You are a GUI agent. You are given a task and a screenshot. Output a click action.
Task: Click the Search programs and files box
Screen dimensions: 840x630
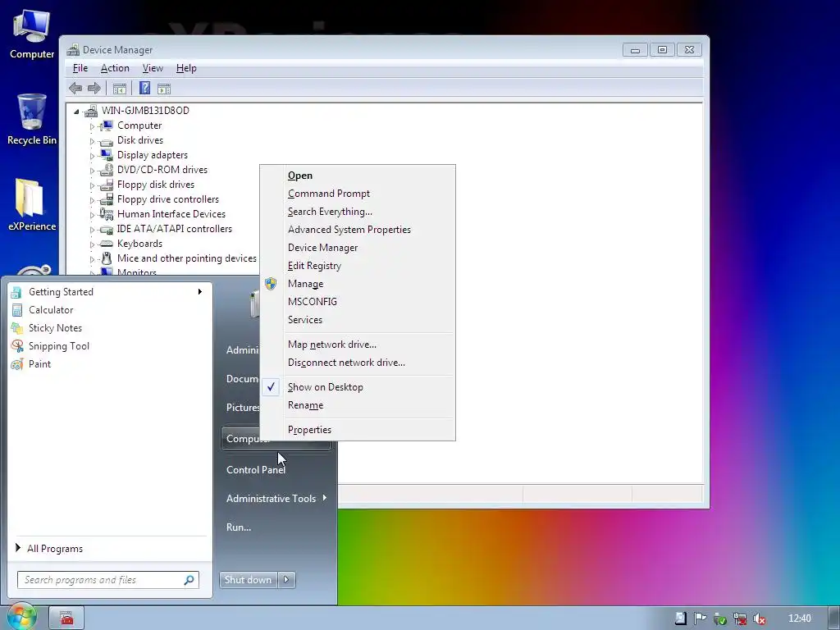coord(108,580)
